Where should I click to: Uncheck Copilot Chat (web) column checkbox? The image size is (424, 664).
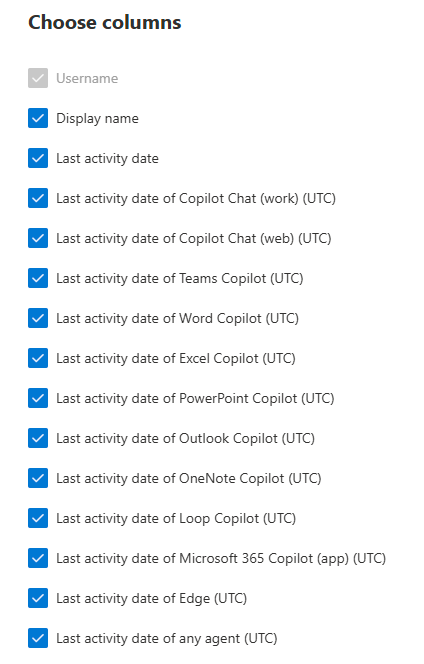tap(38, 238)
